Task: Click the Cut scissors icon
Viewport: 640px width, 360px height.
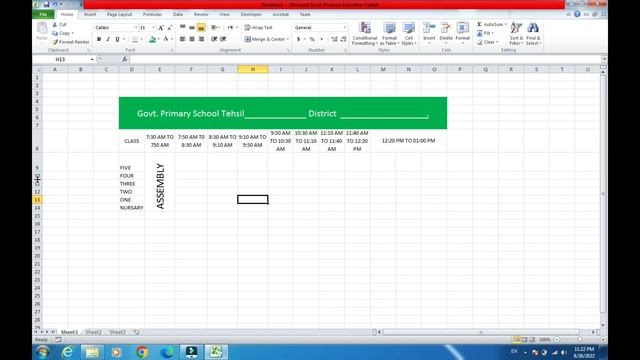Action: pyautogui.click(x=55, y=24)
